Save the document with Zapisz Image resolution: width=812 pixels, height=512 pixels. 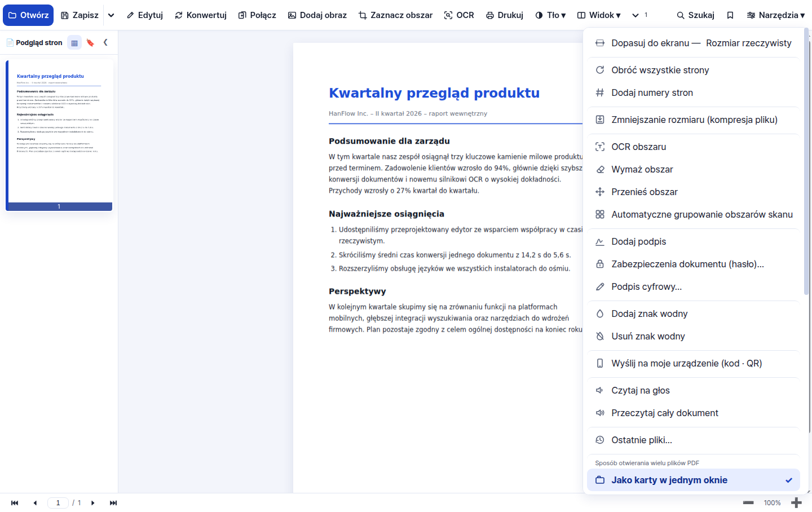click(x=80, y=15)
